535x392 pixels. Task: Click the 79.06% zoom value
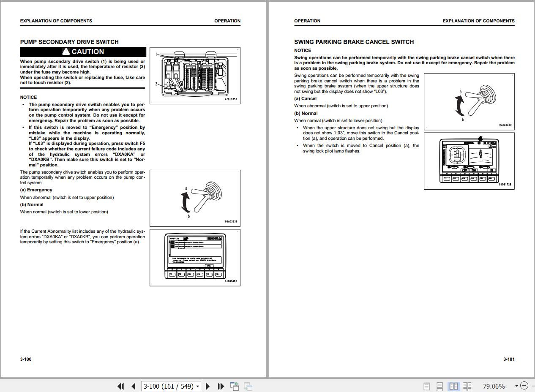coord(494,386)
